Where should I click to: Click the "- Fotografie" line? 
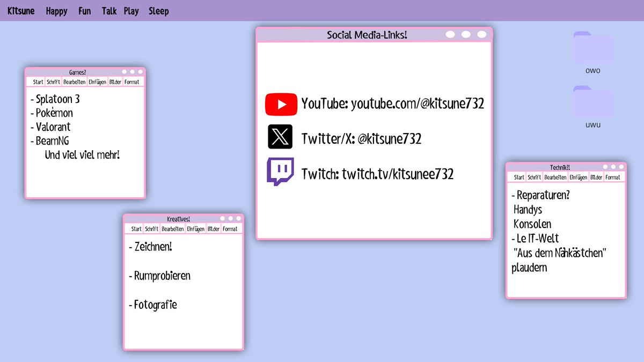point(153,305)
